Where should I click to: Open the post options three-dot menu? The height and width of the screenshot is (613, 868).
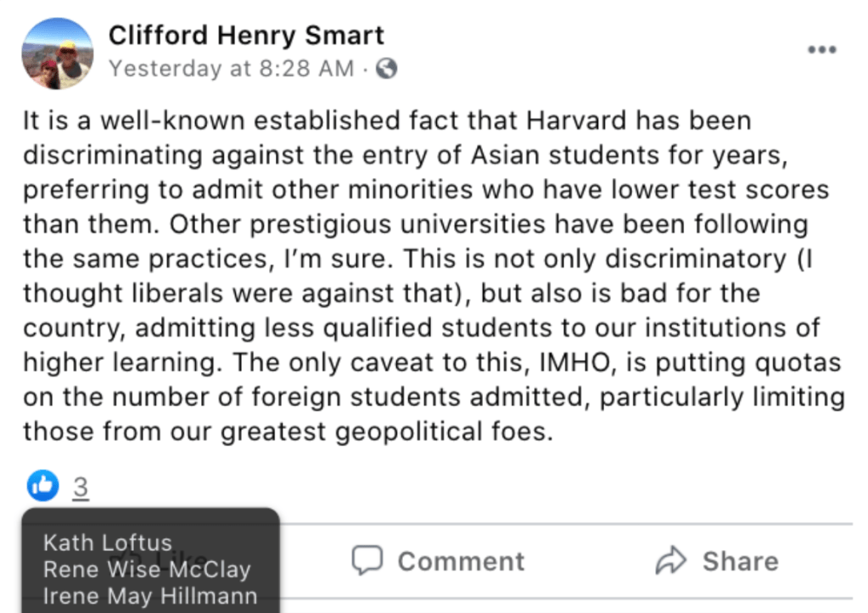[821, 50]
